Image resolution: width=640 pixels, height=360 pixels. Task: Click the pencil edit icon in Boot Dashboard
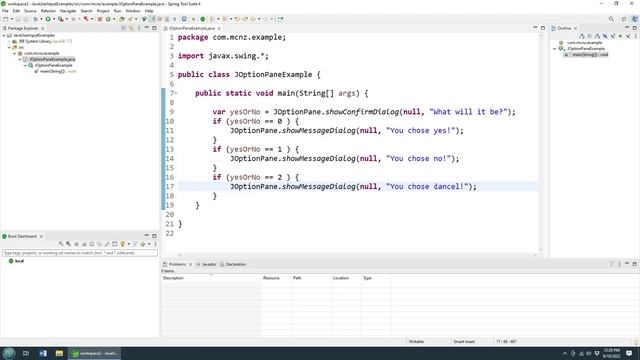coord(107,244)
